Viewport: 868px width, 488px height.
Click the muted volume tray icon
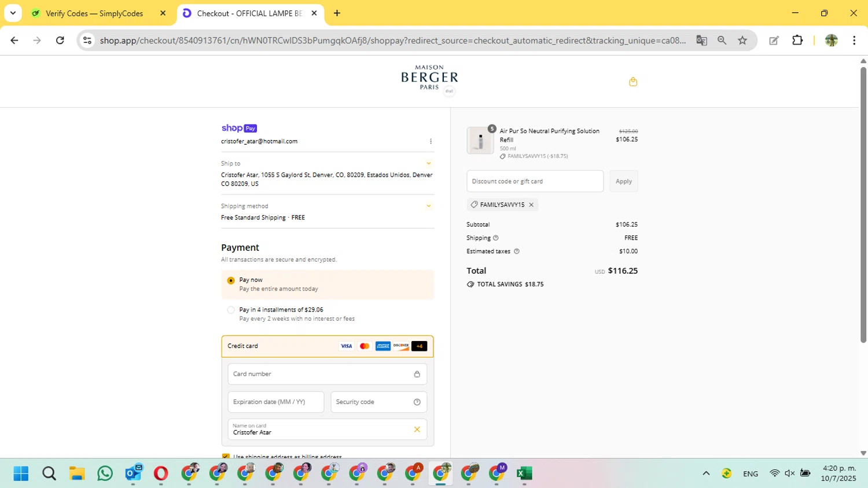click(x=789, y=474)
